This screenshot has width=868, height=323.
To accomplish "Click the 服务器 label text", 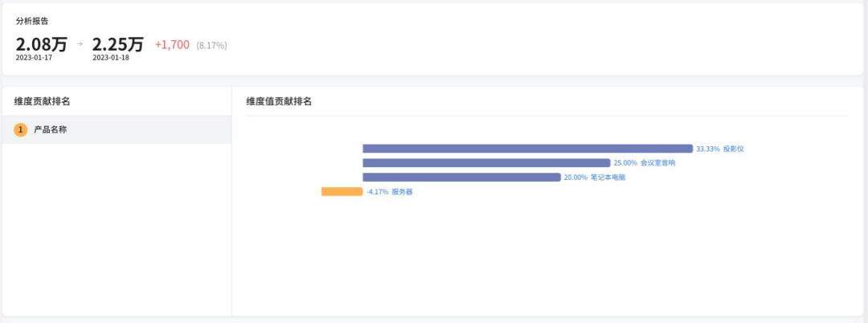I will coord(402,192).
